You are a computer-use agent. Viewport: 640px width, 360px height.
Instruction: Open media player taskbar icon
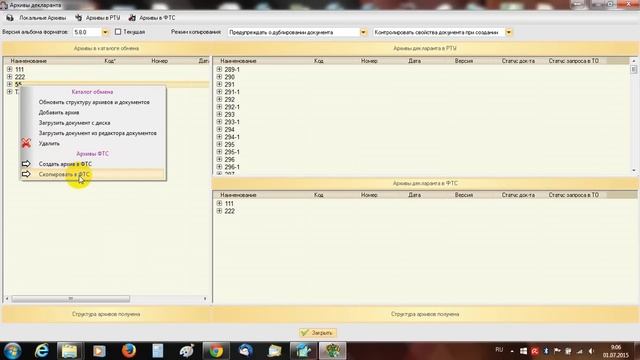click(x=99, y=351)
